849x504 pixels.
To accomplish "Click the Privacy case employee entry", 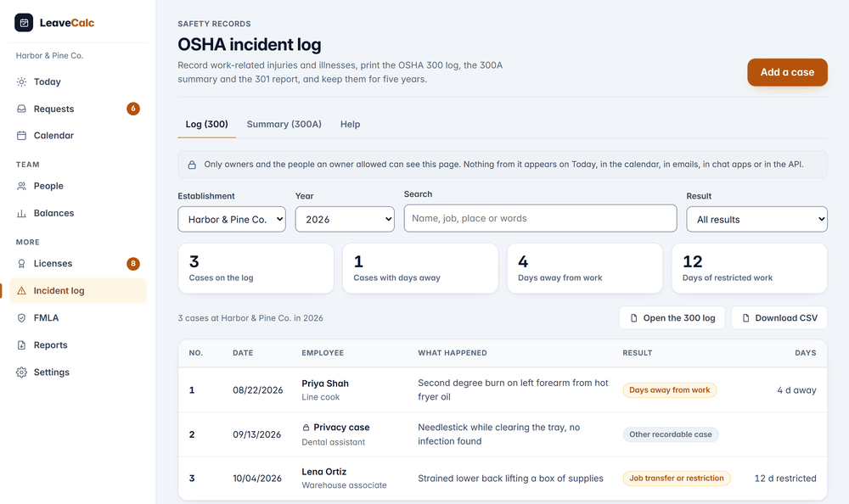I will pos(335,428).
